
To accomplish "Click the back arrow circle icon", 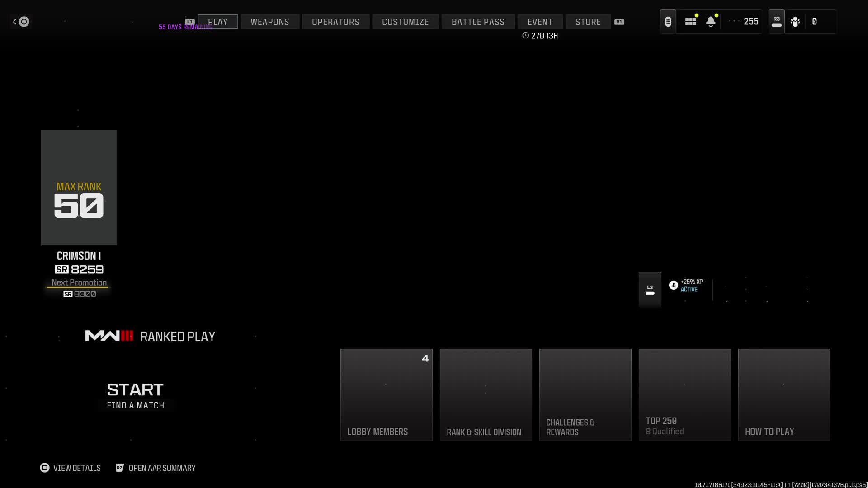I will [24, 22].
